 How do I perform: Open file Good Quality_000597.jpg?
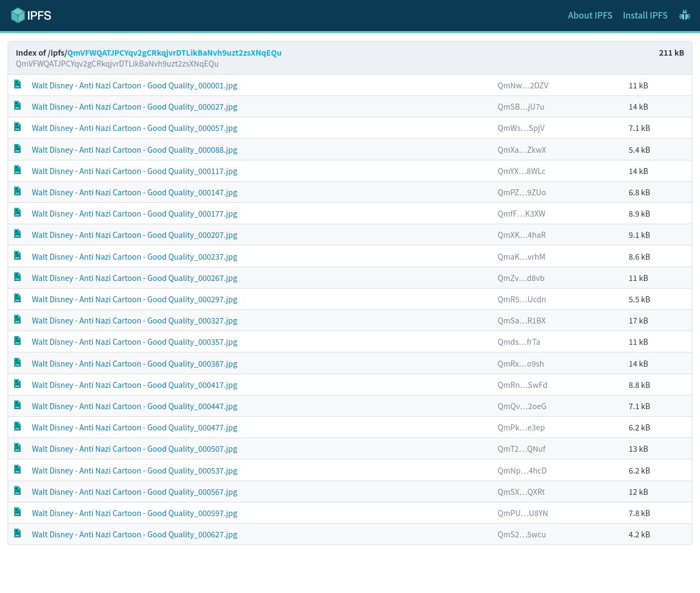(x=135, y=513)
